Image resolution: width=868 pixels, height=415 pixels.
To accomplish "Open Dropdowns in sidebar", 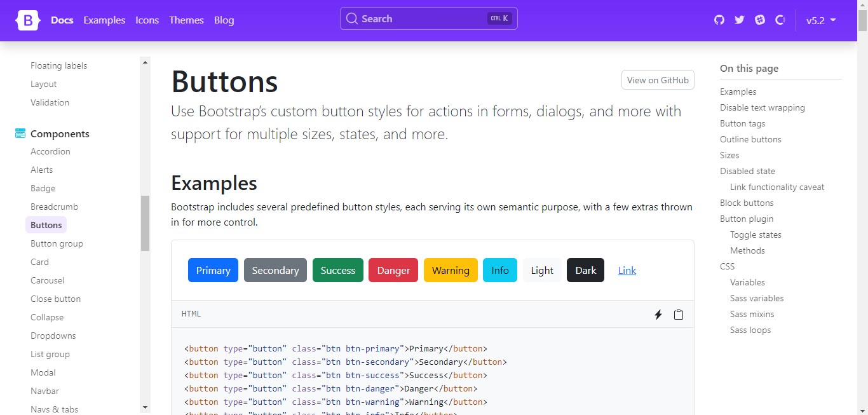I will click(x=53, y=336).
